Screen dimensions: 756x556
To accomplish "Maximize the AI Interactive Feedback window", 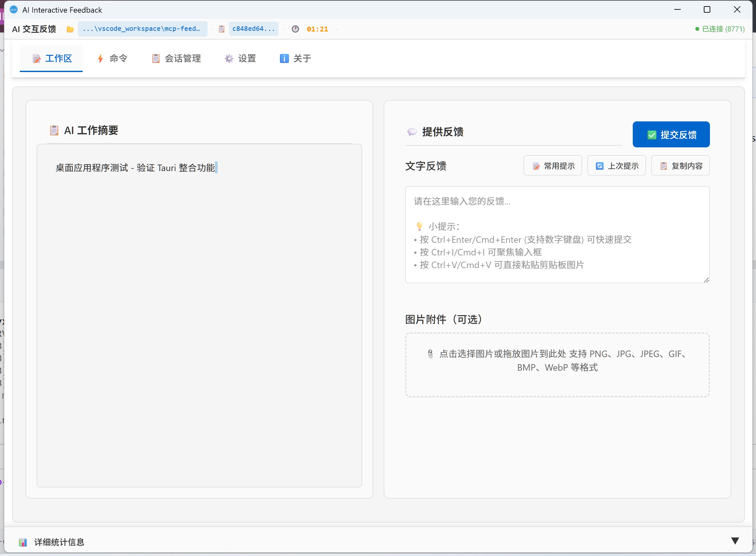I will tap(707, 9).
